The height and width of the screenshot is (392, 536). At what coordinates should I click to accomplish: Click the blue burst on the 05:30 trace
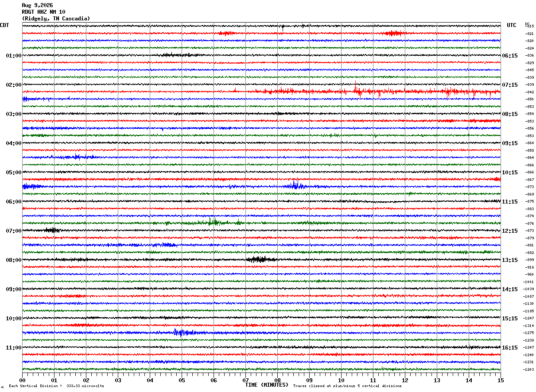(x=295, y=185)
